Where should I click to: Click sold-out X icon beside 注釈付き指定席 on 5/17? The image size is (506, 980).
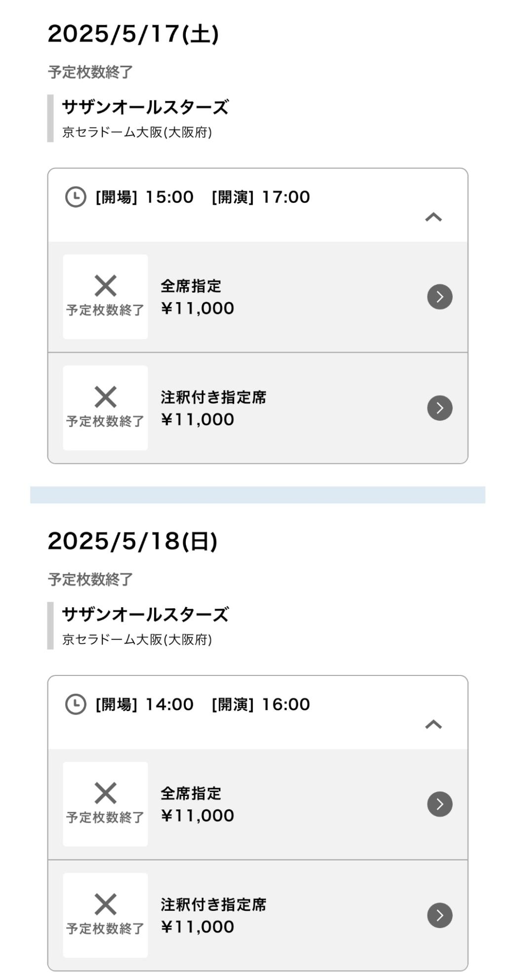(x=105, y=398)
